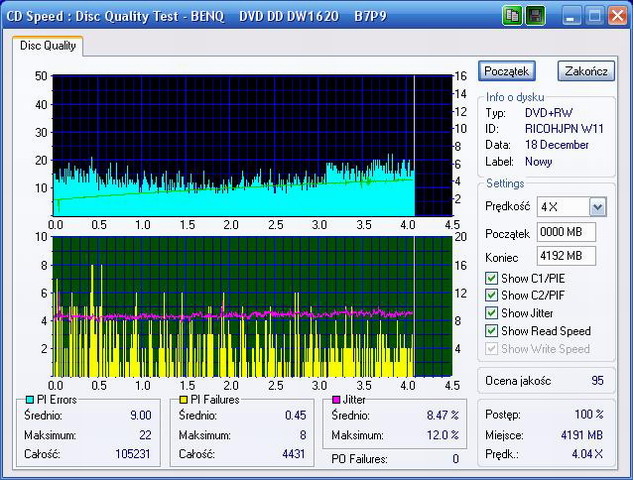The height and width of the screenshot is (480, 633).
Task: Click the Postęp 100 % value
Action: click(589, 414)
